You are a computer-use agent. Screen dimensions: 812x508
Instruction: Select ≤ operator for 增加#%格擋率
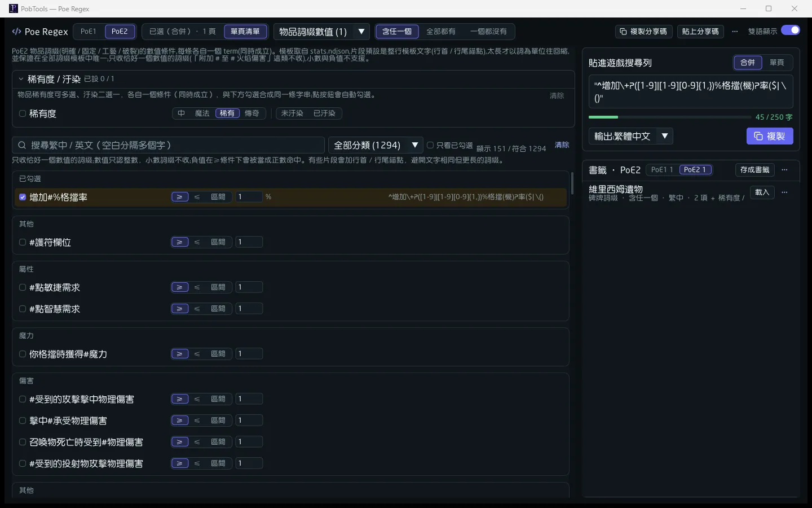[x=197, y=197]
